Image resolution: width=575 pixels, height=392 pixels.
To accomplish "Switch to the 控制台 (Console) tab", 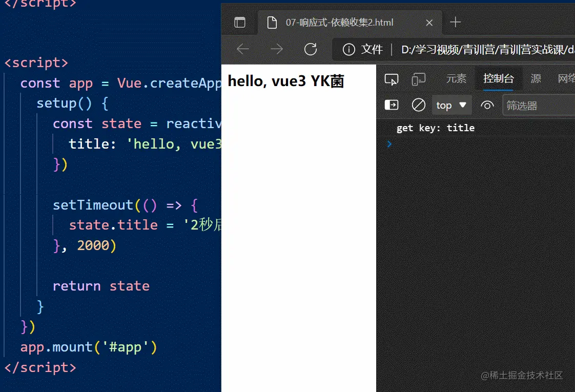I will pos(498,78).
